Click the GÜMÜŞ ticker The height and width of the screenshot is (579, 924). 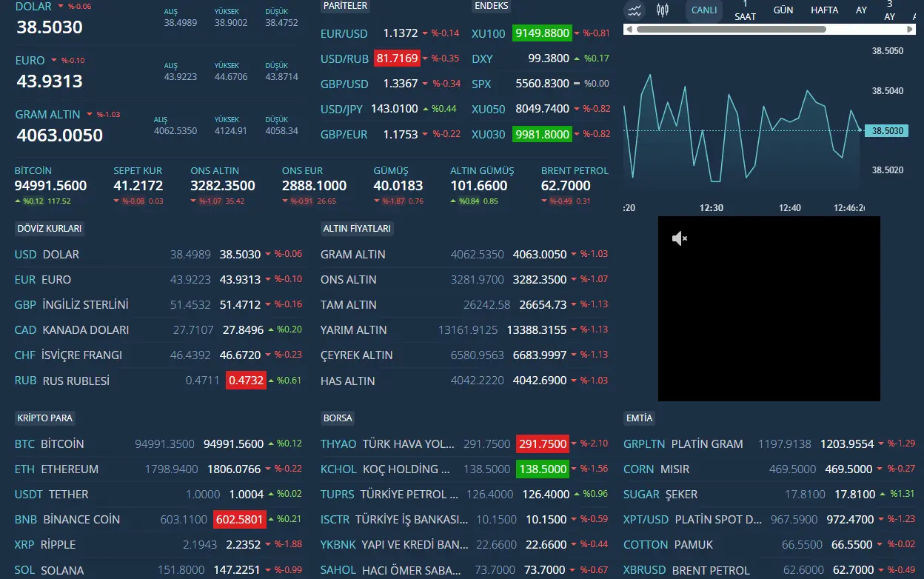[x=399, y=185]
